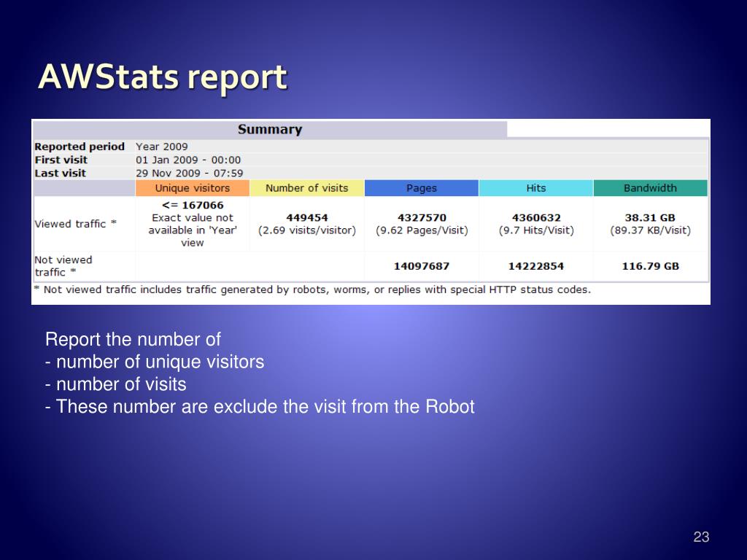Click the 'AWStats report' slide title
The width and height of the screenshot is (747, 560).
(x=163, y=77)
